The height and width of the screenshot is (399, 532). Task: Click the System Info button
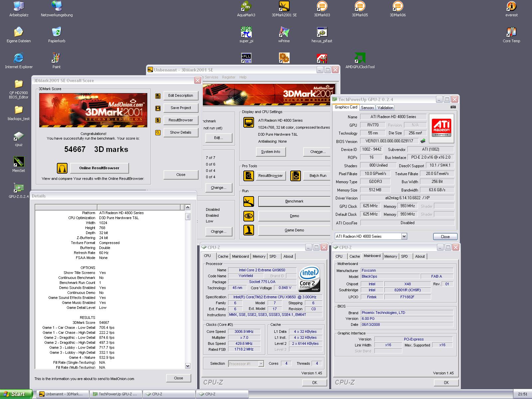point(271,152)
